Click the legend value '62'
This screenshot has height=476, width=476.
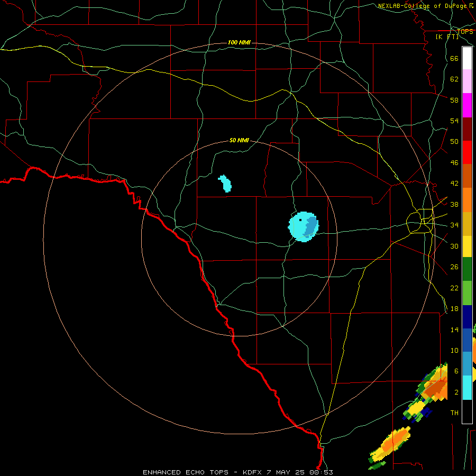[454, 79]
